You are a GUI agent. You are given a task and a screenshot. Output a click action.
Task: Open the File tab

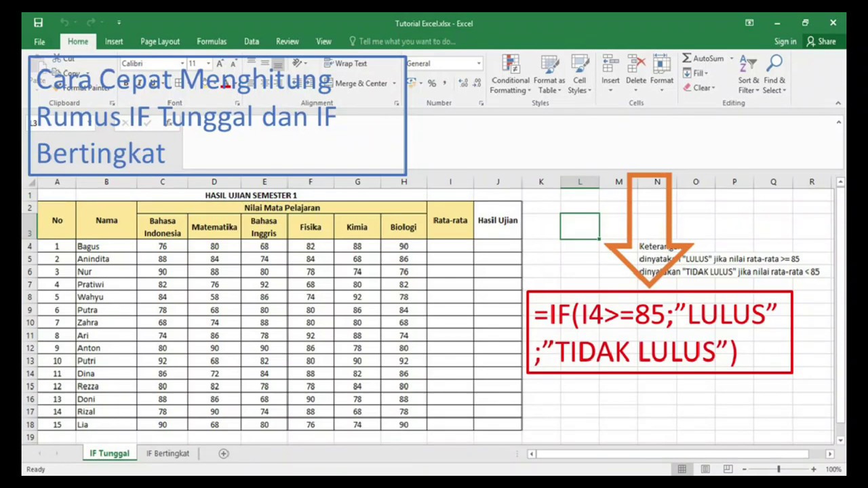coord(39,42)
